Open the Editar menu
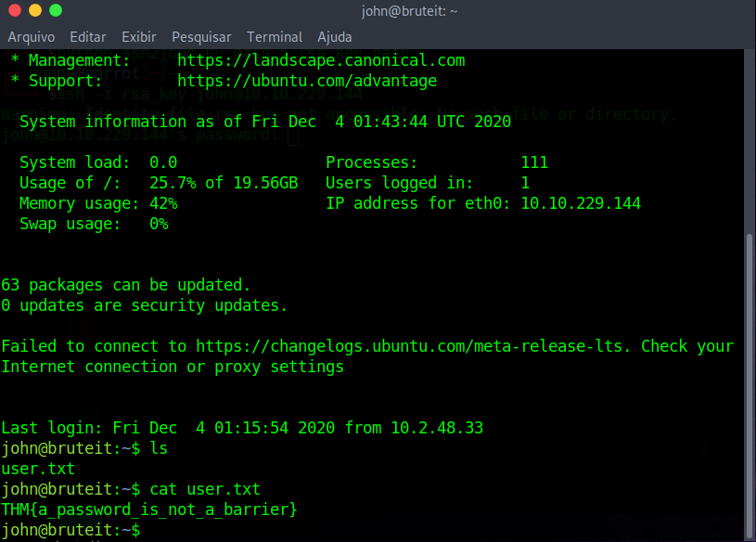The width and height of the screenshot is (756, 542). pos(87,37)
